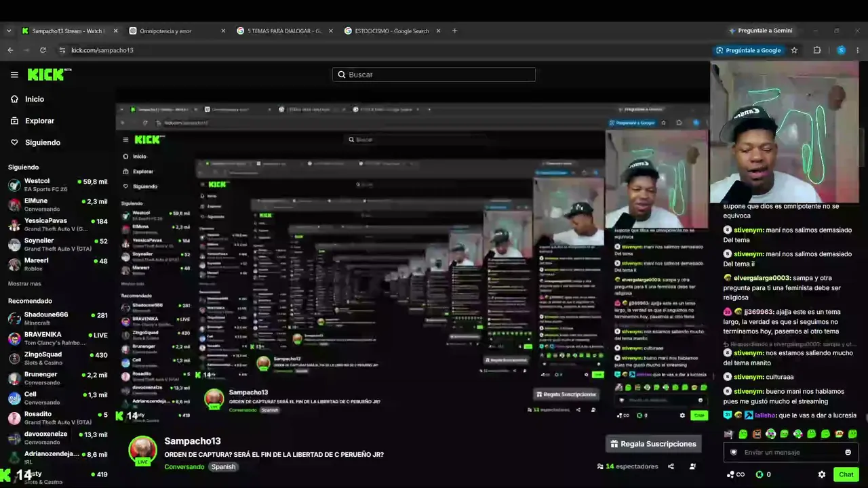Click the report user icon near share

(692, 466)
